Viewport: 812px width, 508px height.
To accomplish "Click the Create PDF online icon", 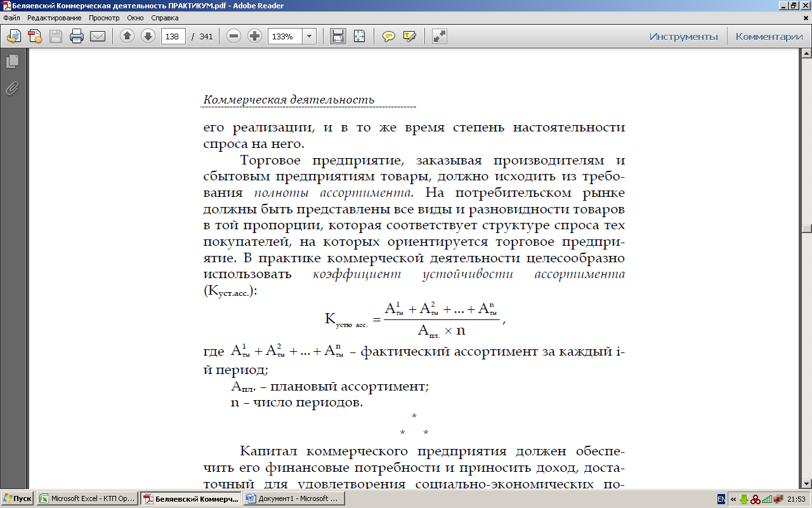I will (35, 36).
